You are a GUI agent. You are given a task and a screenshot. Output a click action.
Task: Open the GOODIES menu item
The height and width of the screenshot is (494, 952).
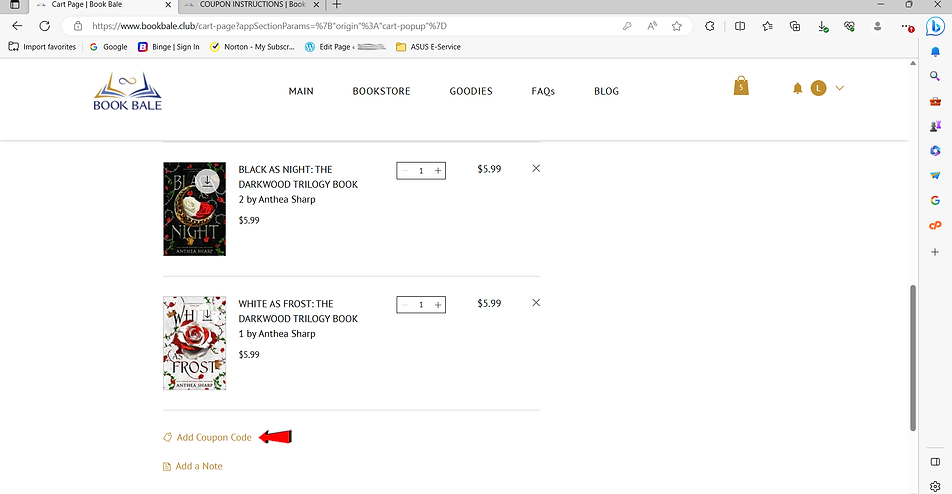pos(471,91)
